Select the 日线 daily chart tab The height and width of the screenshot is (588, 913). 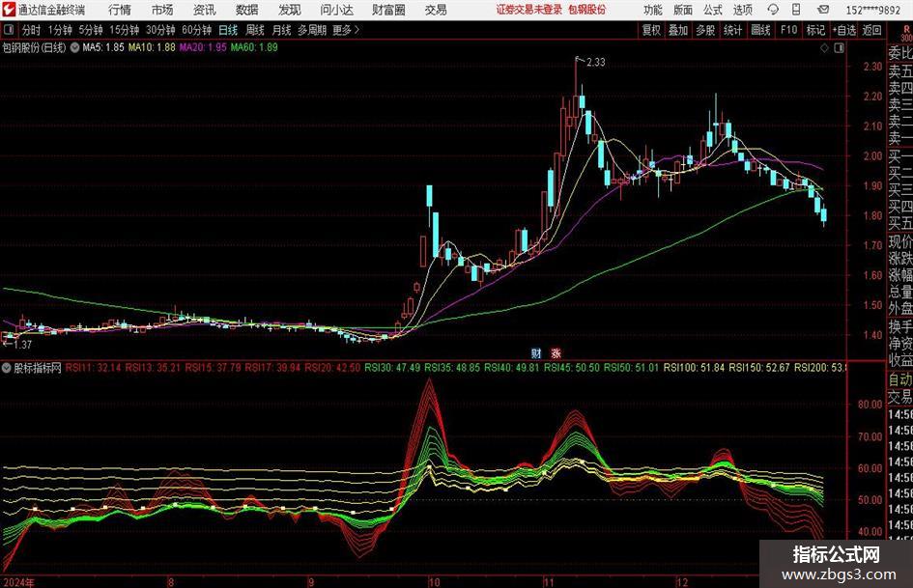pos(228,30)
